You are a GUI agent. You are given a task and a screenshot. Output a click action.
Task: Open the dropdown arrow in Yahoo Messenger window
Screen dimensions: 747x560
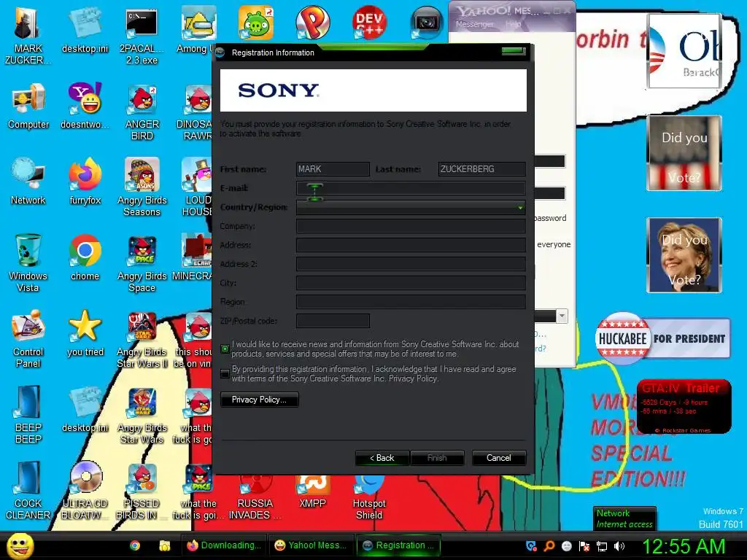pos(562,316)
